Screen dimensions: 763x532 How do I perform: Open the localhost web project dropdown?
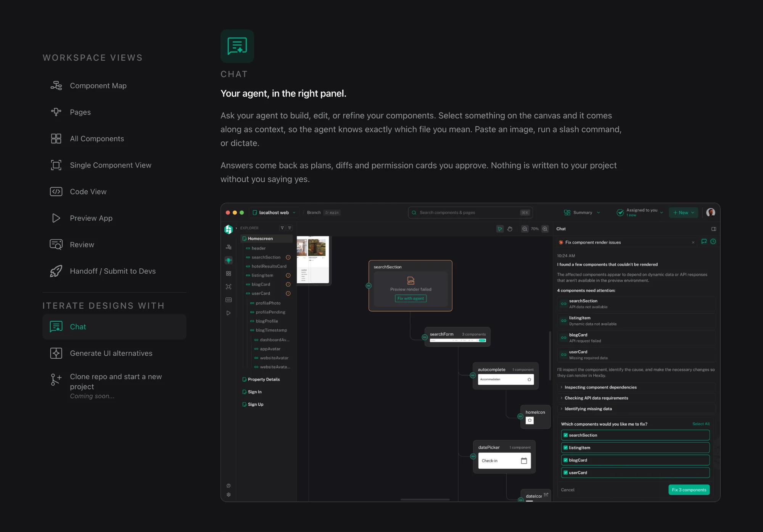(x=274, y=213)
